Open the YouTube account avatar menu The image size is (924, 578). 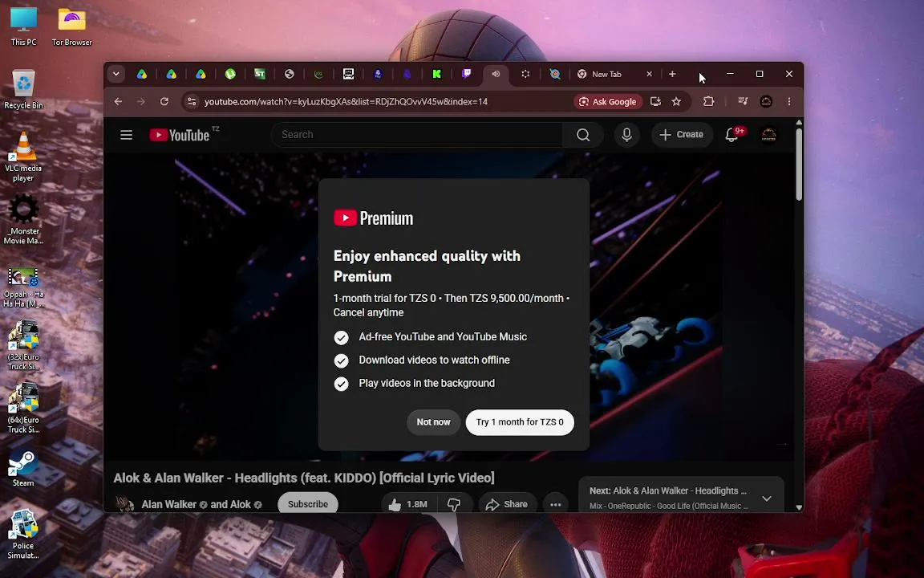coord(768,135)
